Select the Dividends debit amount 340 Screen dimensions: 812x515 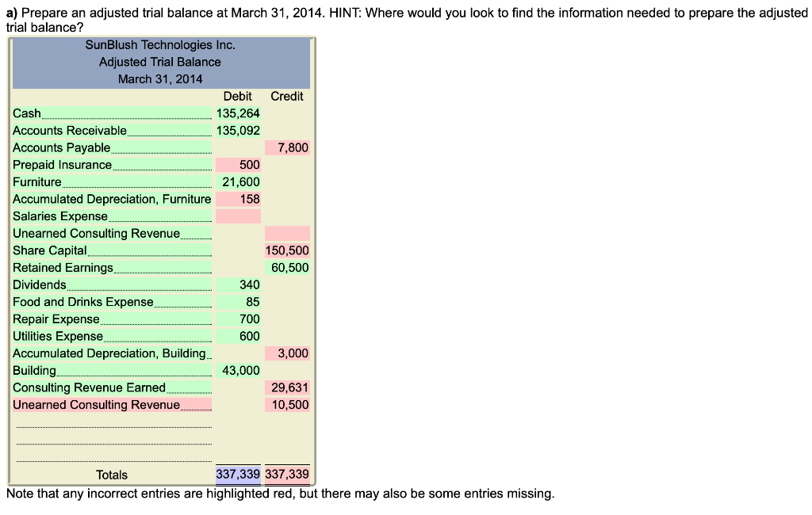(248, 284)
